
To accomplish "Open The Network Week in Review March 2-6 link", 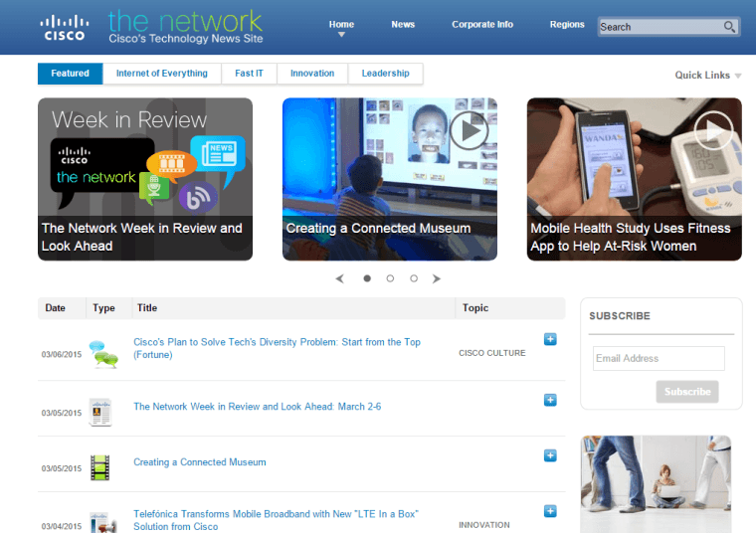I will [x=257, y=407].
